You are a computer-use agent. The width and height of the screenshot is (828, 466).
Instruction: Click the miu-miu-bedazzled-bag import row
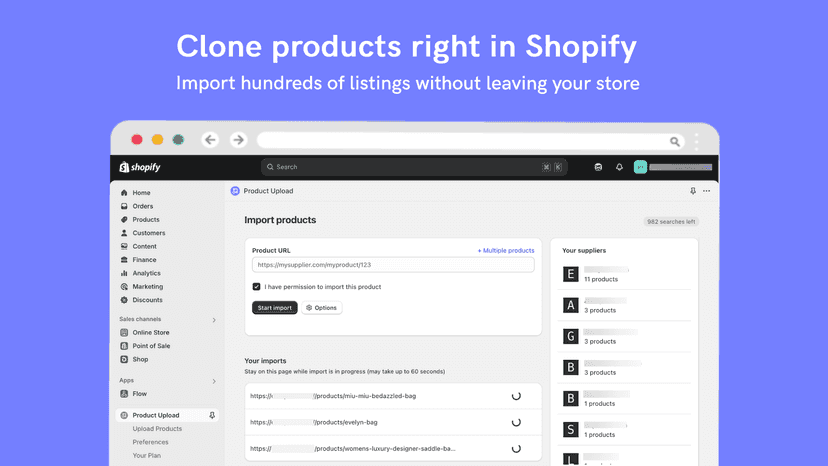(x=393, y=396)
